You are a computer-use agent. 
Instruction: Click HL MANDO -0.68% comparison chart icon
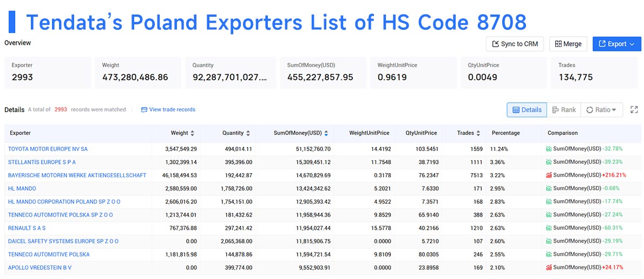[x=549, y=188]
